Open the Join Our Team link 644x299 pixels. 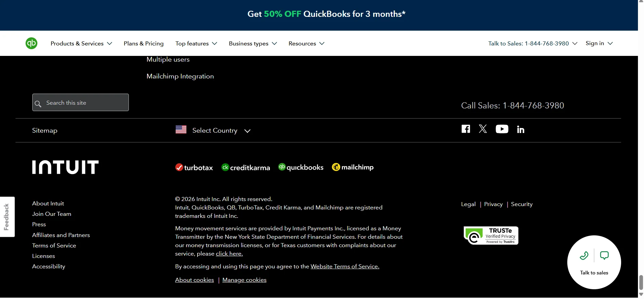coord(52,214)
